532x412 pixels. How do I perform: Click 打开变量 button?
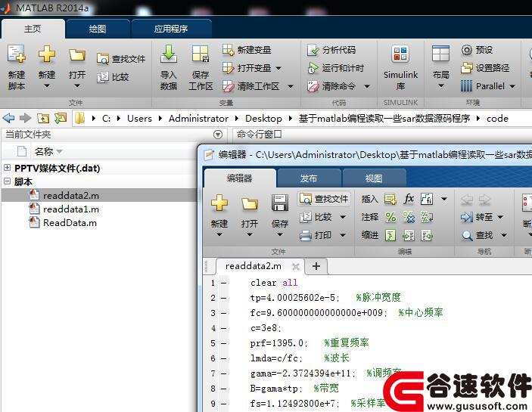pyautogui.click(x=247, y=68)
